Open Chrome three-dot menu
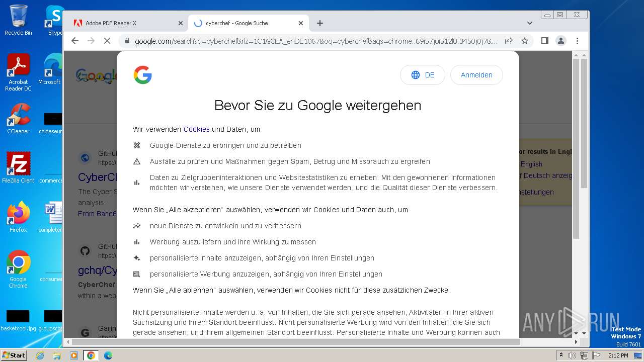The image size is (644, 362). click(x=577, y=41)
